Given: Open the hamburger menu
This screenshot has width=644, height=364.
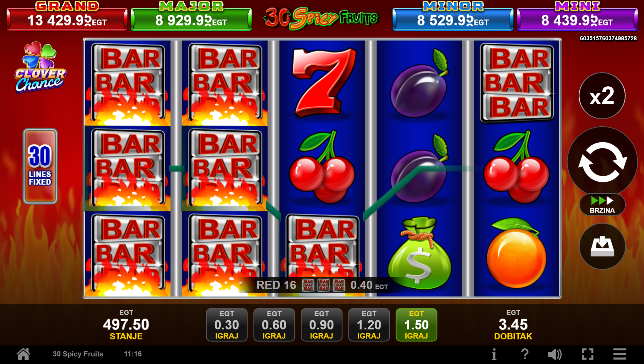Looking at the screenshot, I should click(620, 354).
